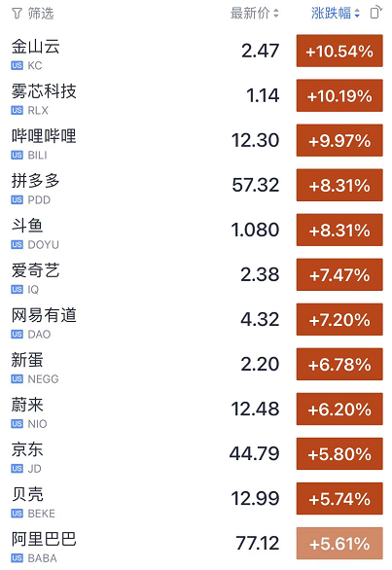The image size is (392, 570).
Task: Sort by 最新价 column arrows
Action: [276, 14]
